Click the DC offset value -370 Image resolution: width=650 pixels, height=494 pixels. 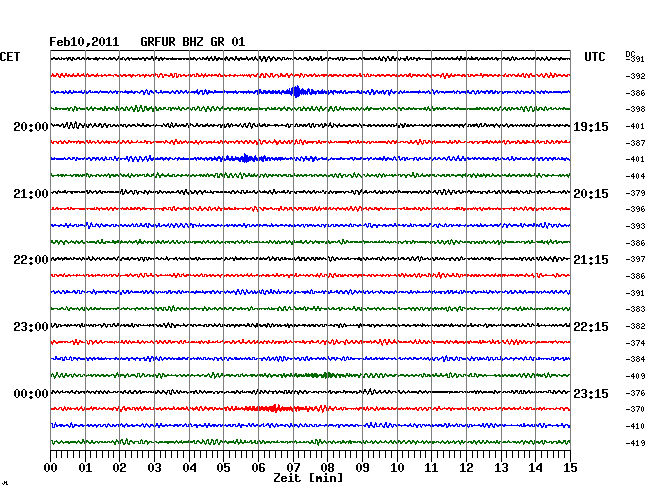(x=635, y=409)
